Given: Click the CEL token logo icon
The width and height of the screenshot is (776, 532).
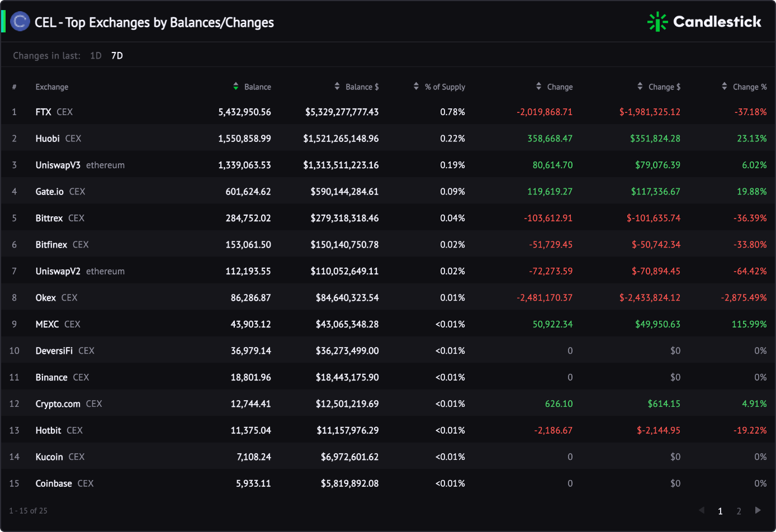Looking at the screenshot, I should coord(20,22).
